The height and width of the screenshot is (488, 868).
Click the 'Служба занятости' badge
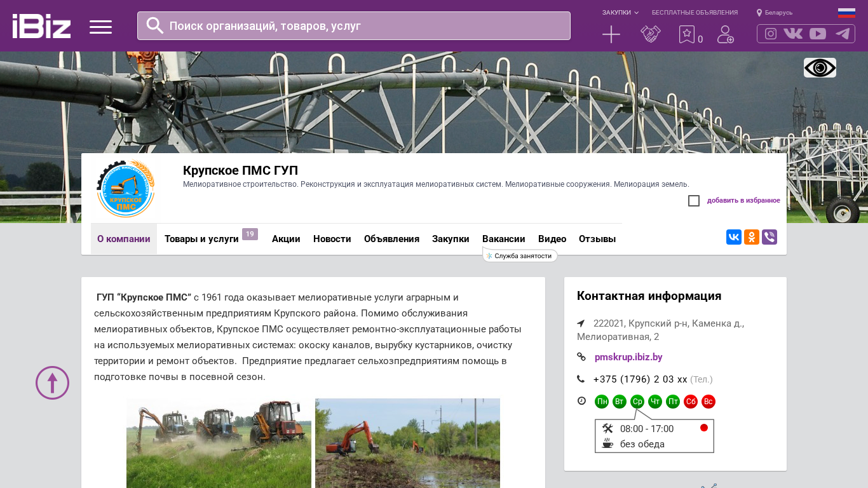(x=520, y=255)
